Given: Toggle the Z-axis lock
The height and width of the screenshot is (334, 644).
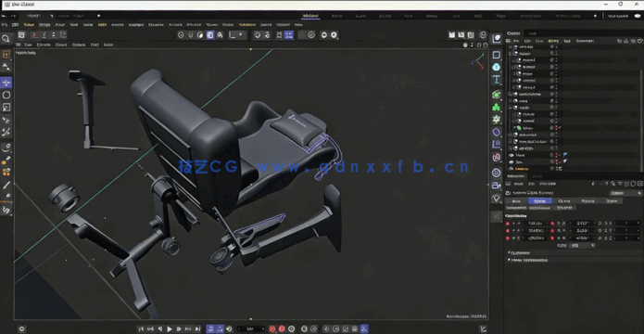Looking at the screenshot, I should [53, 35].
